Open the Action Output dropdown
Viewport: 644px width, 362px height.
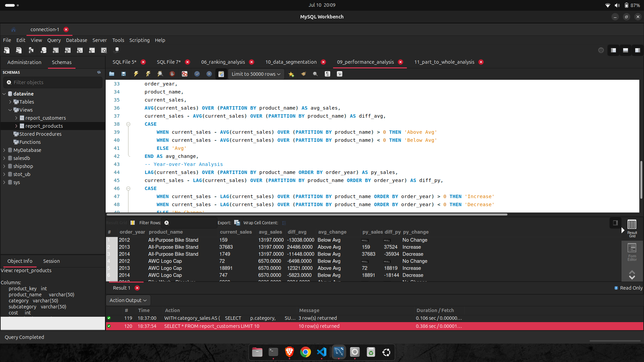click(128, 300)
